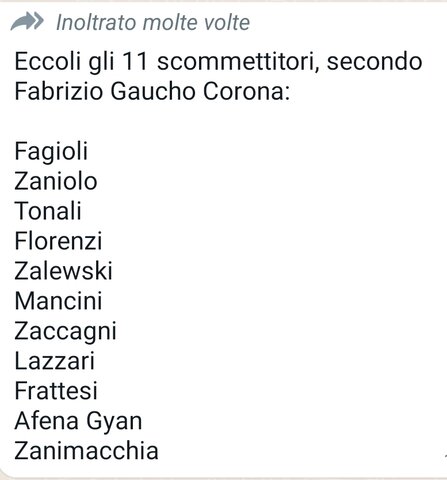The width and height of the screenshot is (447, 480).
Task: Click the double-arrow forwarded icon
Action: [27, 22]
